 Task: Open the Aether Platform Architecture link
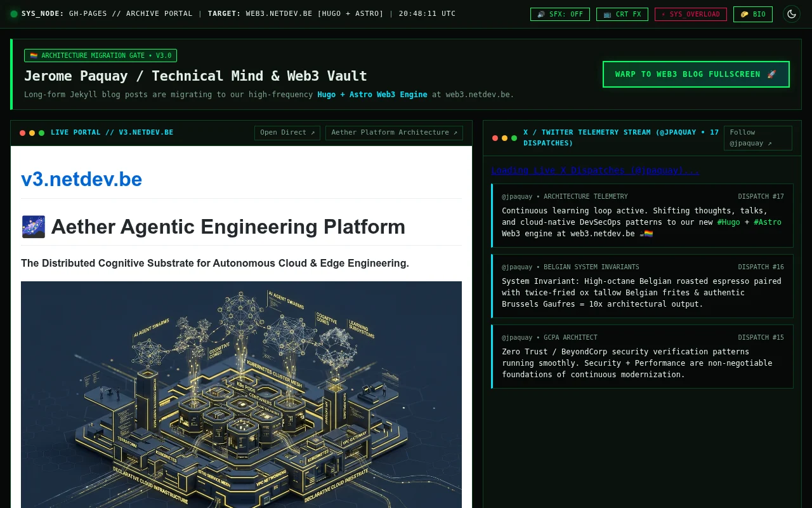point(394,133)
